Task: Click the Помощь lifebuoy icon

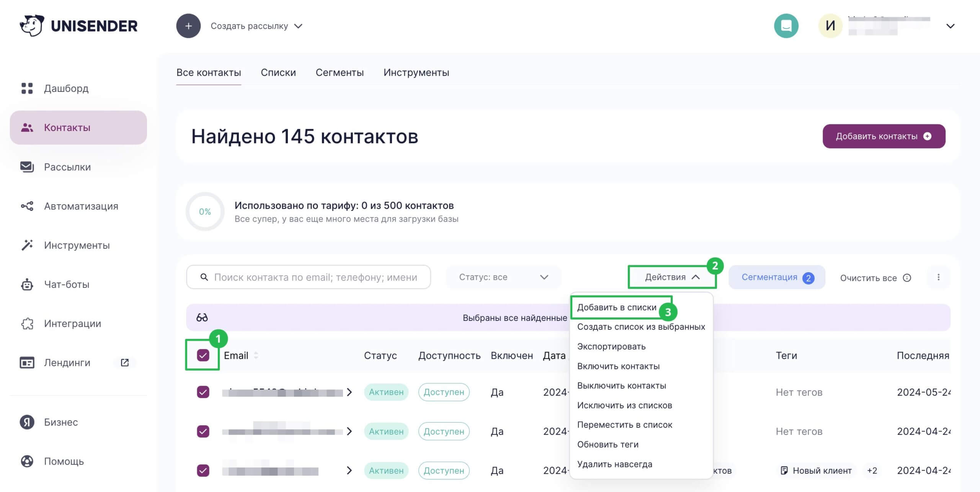Action: click(x=27, y=461)
